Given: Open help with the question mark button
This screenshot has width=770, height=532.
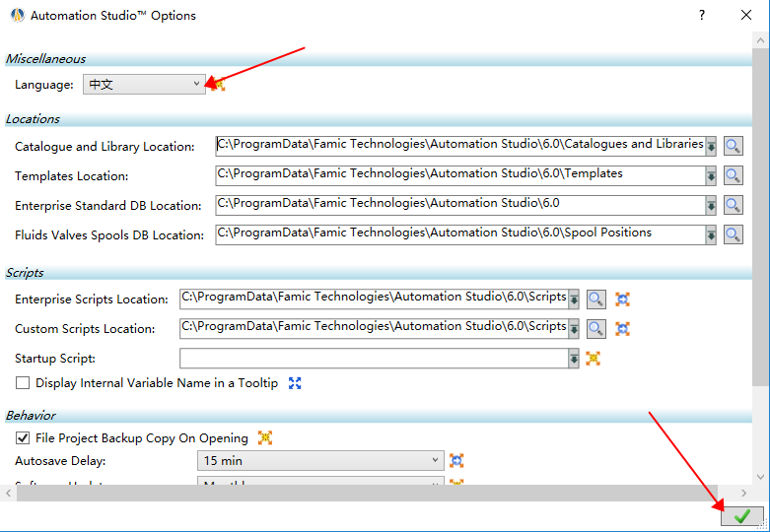Looking at the screenshot, I should point(702,15).
